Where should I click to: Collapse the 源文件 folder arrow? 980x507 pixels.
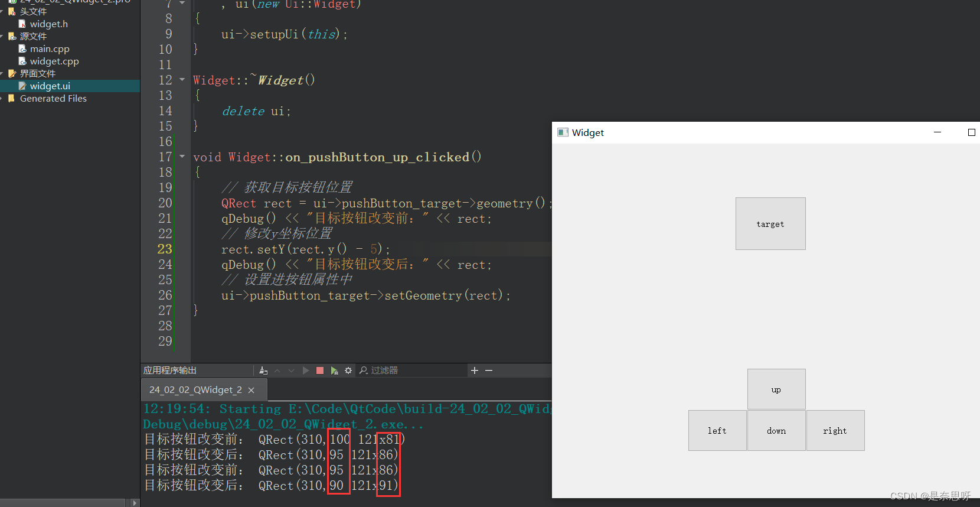[2, 37]
